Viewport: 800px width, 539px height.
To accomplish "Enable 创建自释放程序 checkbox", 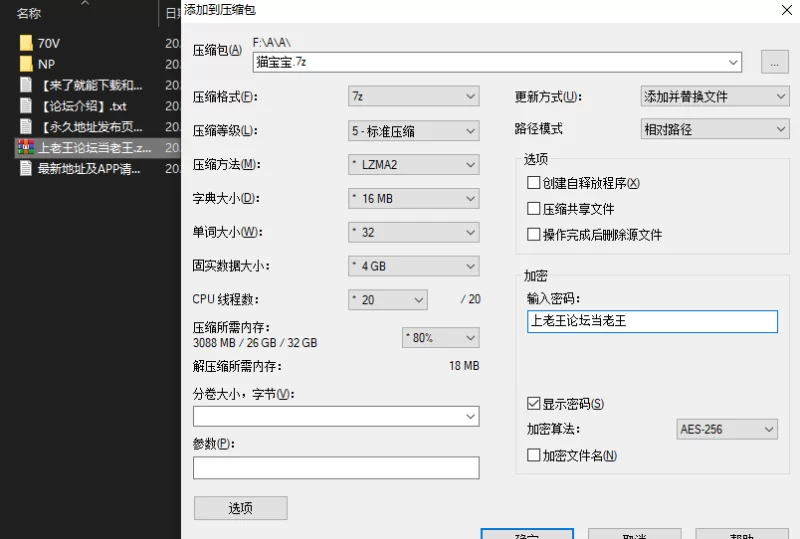I will (533, 183).
